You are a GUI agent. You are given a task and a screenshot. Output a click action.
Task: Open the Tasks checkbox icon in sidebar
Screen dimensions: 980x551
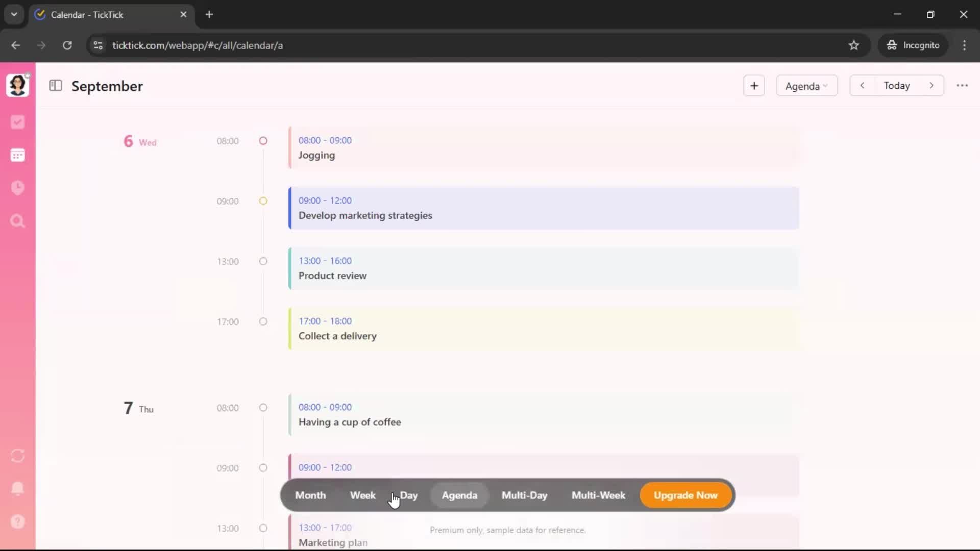[17, 122]
